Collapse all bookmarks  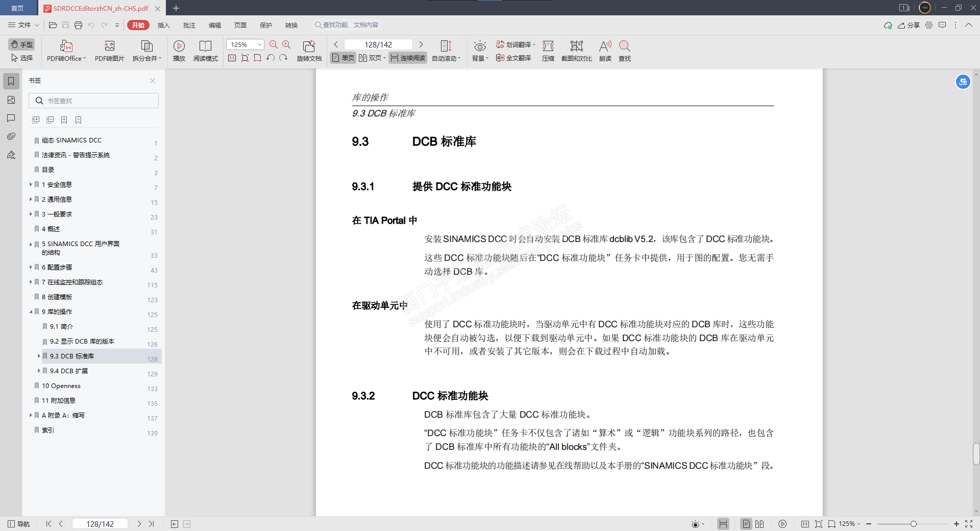point(50,120)
